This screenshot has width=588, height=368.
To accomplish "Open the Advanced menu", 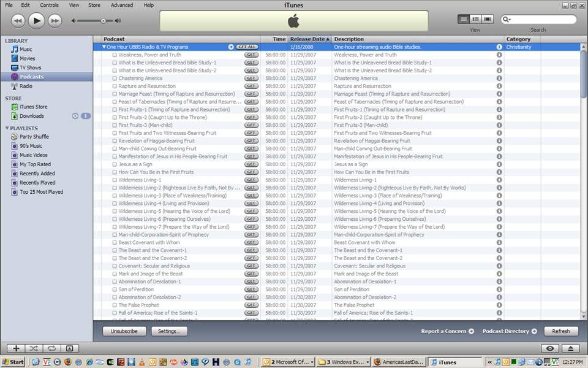I will point(122,5).
